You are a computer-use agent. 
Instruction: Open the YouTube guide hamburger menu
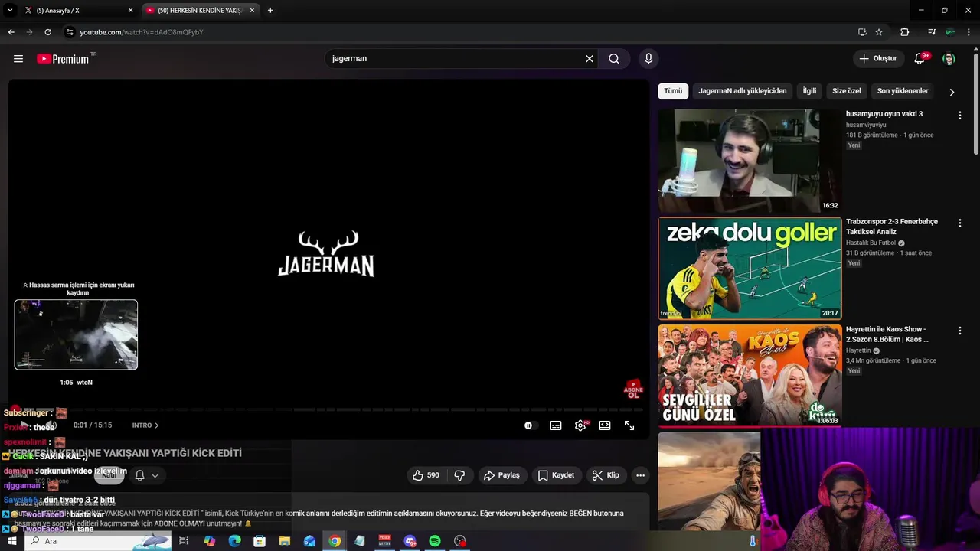(18, 58)
